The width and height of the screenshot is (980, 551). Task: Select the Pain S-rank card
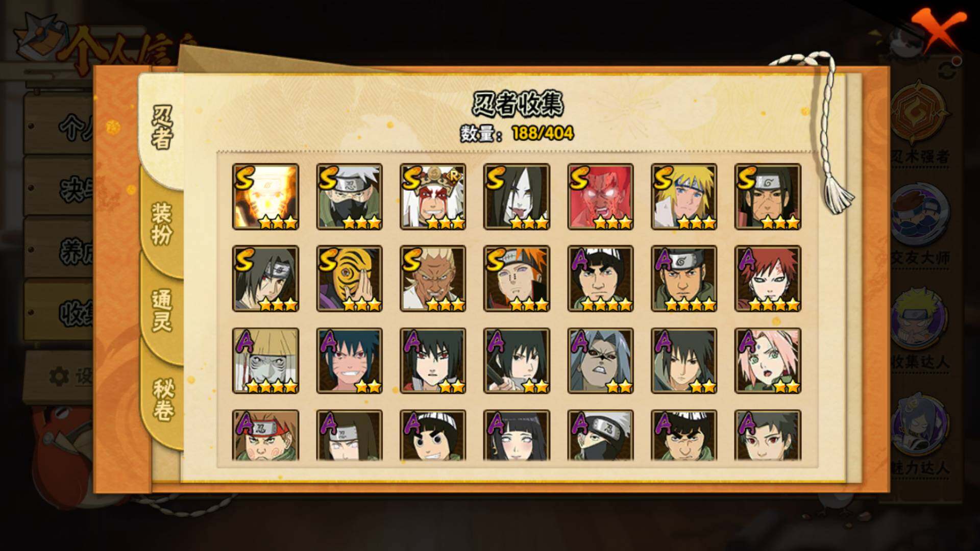point(517,279)
